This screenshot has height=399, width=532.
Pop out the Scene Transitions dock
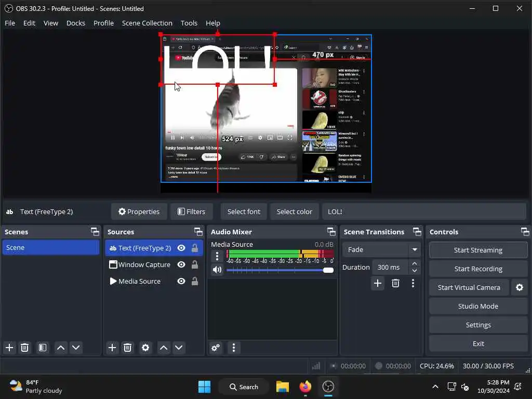click(417, 232)
